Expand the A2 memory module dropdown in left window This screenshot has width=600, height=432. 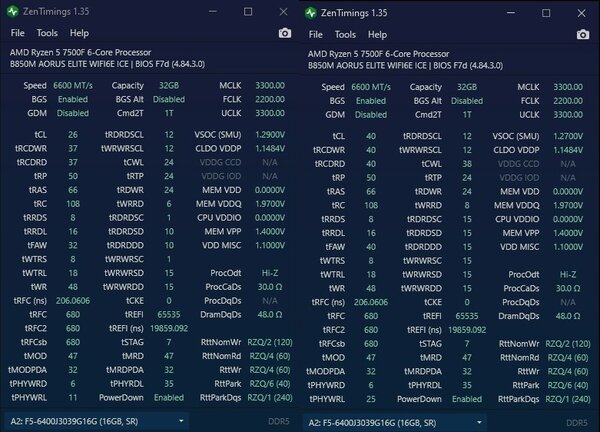96,421
